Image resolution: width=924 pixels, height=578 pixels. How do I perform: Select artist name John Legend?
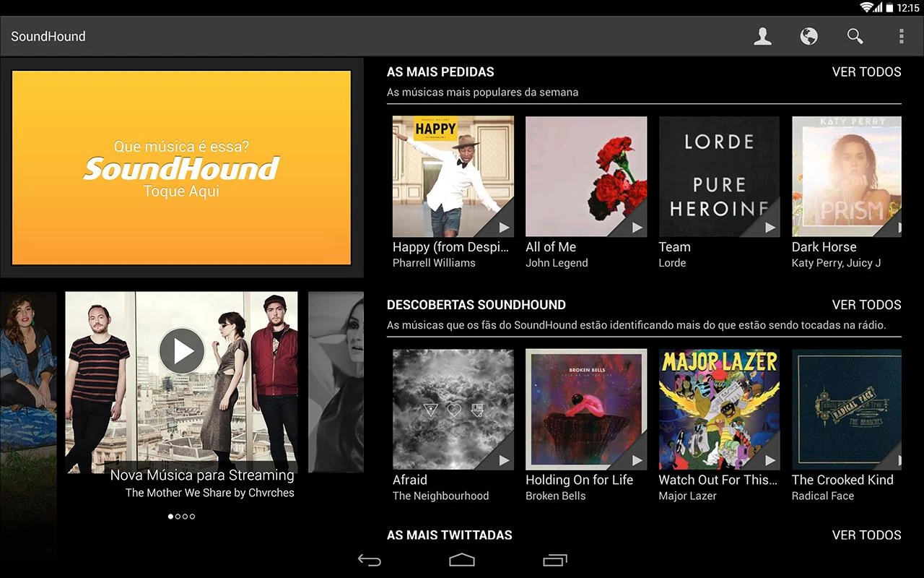557,263
